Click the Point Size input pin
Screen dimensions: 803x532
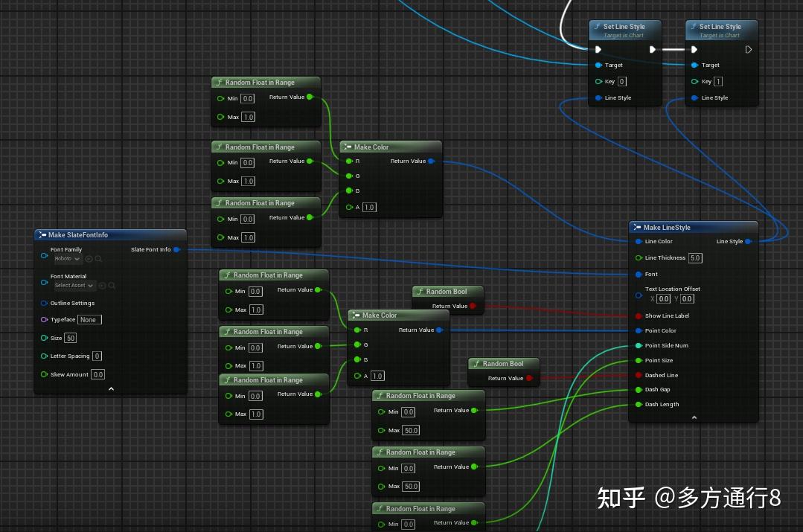[639, 360]
